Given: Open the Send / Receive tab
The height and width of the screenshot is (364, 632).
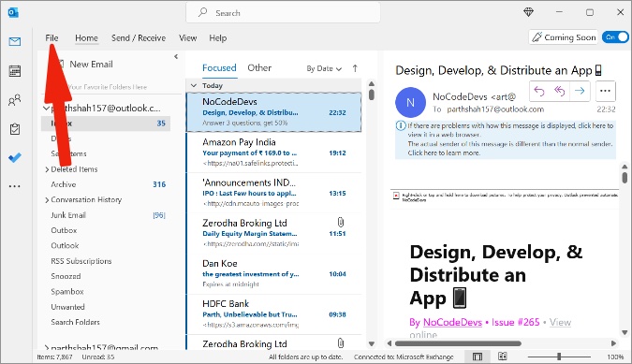Looking at the screenshot, I should [139, 37].
